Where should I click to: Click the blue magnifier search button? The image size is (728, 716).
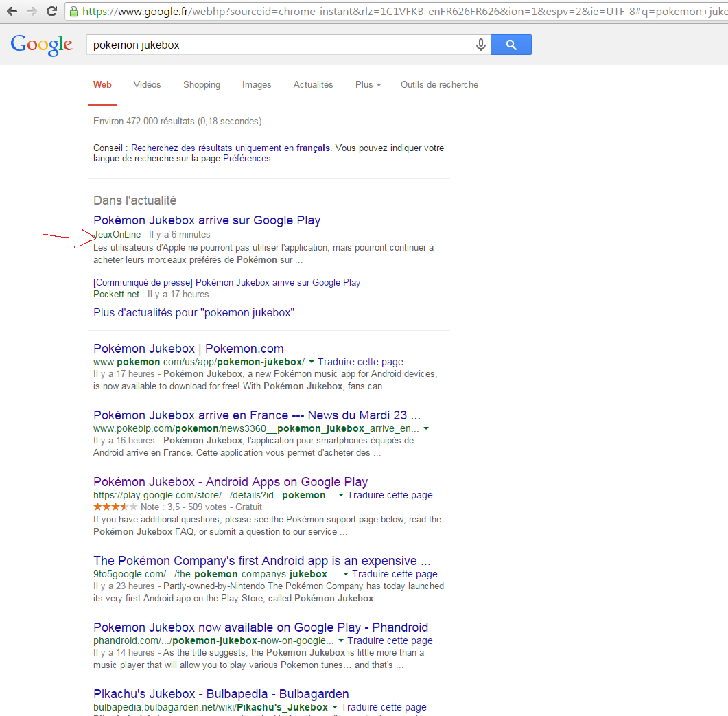(511, 45)
